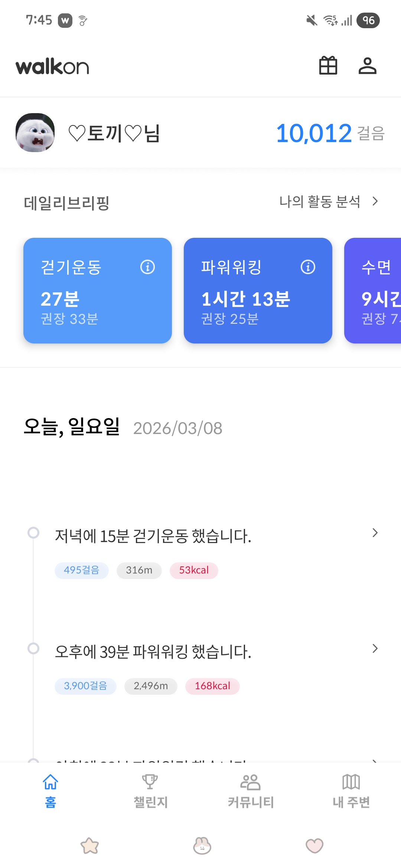
Task: Tap the walkon logo
Action: 52,67
